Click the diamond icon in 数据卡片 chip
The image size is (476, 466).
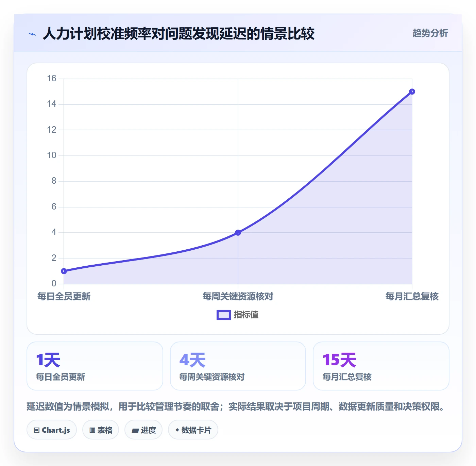177,430
